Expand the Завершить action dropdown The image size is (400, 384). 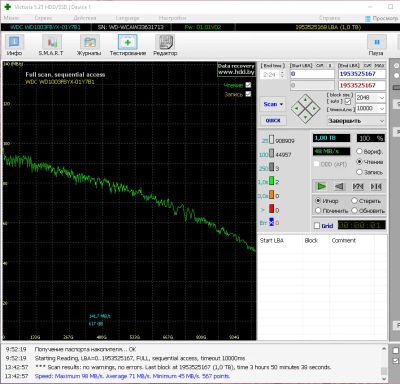click(x=356, y=121)
